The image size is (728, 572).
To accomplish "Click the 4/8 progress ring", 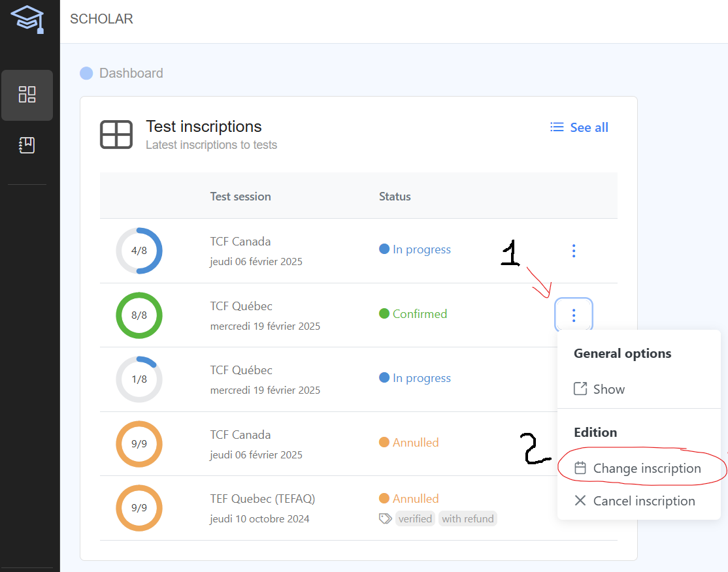I will [139, 251].
